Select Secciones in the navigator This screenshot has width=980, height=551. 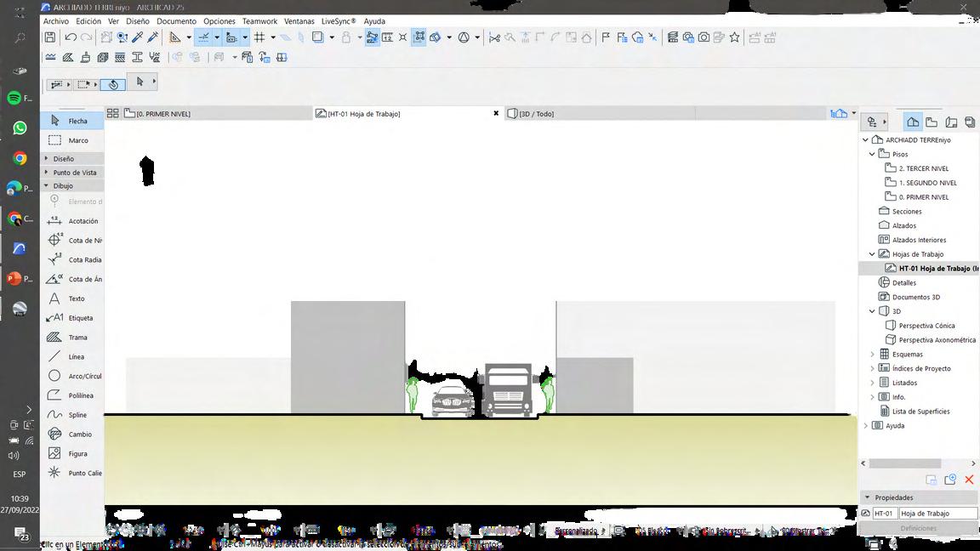(907, 212)
